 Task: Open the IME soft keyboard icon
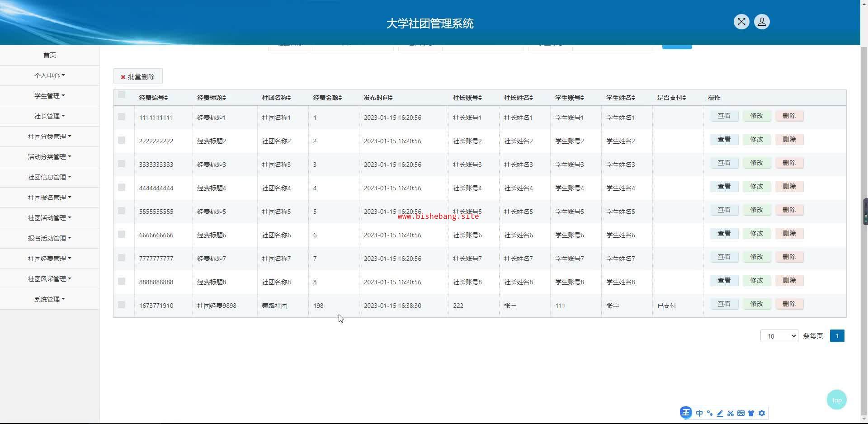pos(741,413)
